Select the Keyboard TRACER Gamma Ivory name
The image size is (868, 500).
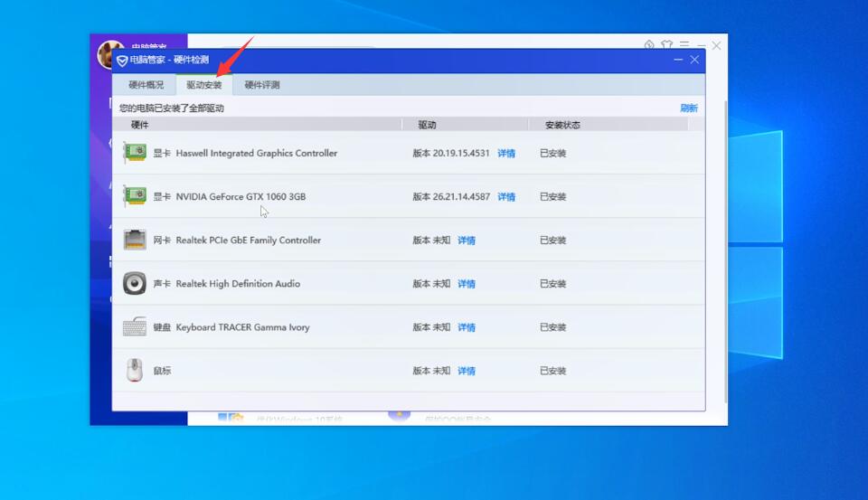tap(242, 327)
